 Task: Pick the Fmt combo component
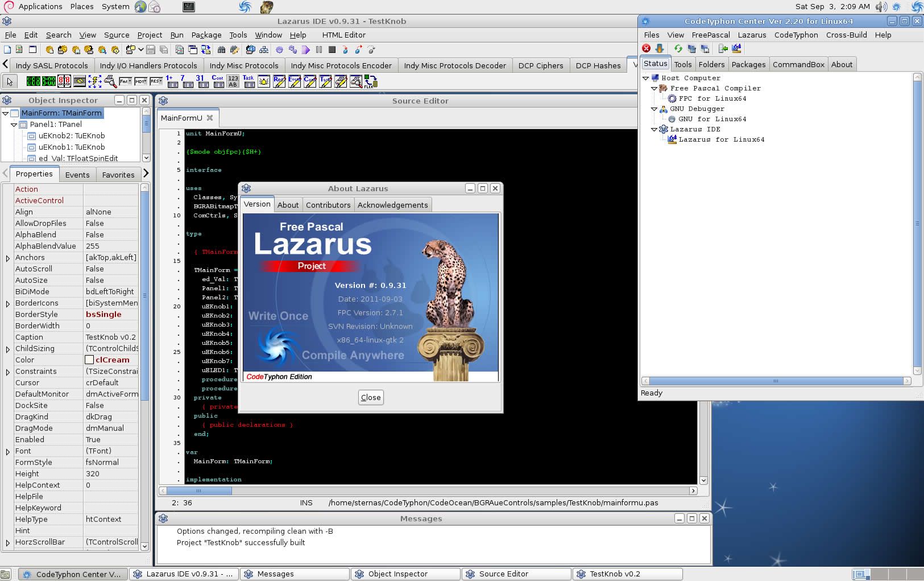pos(125,81)
